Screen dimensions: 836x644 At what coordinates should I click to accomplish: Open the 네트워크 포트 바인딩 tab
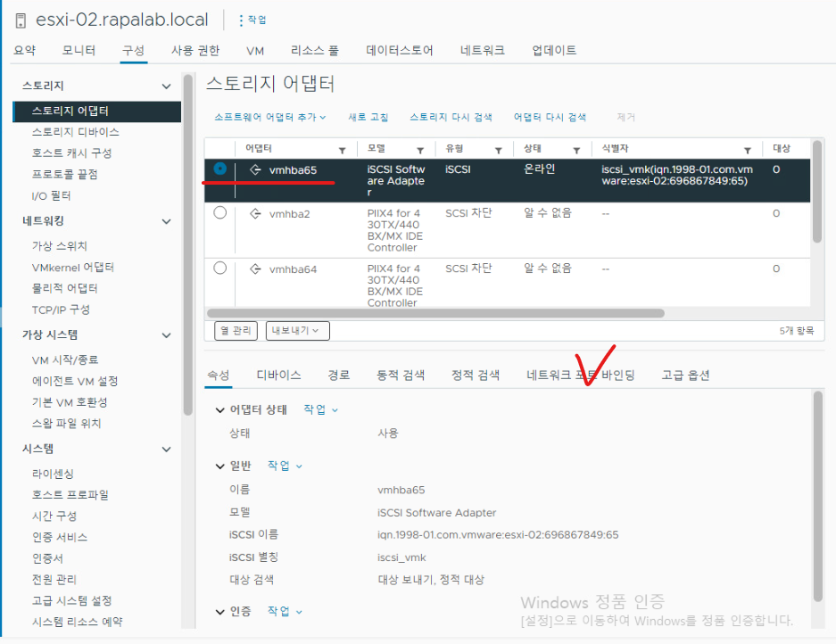pyautogui.click(x=581, y=376)
